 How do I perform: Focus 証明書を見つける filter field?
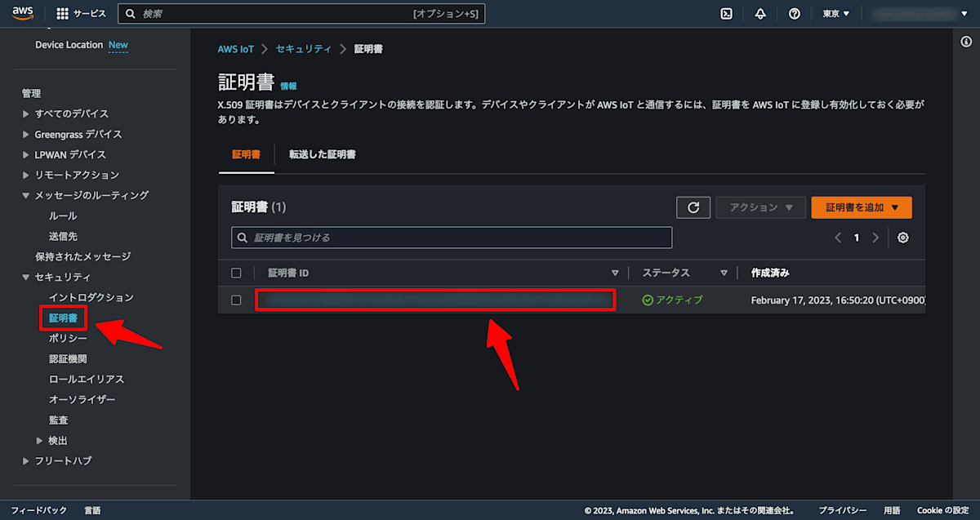(x=452, y=238)
